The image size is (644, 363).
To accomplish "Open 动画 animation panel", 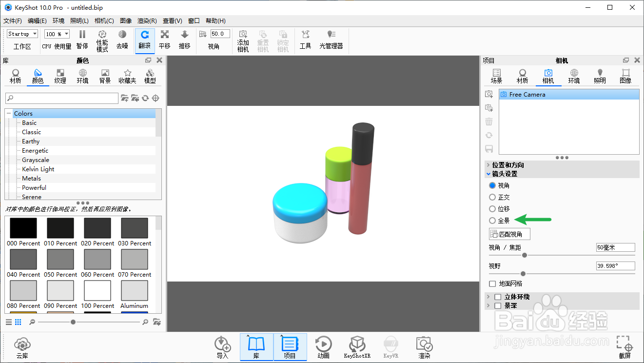I will [x=323, y=347].
